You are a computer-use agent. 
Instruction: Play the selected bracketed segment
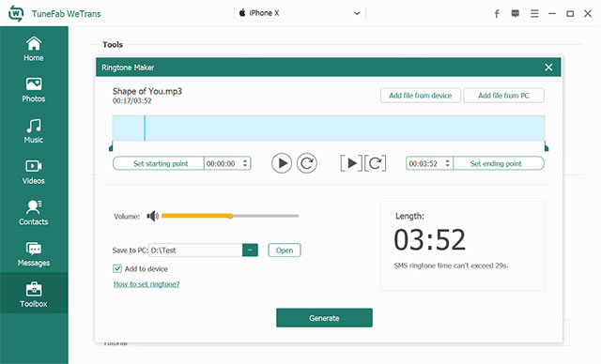click(x=351, y=163)
